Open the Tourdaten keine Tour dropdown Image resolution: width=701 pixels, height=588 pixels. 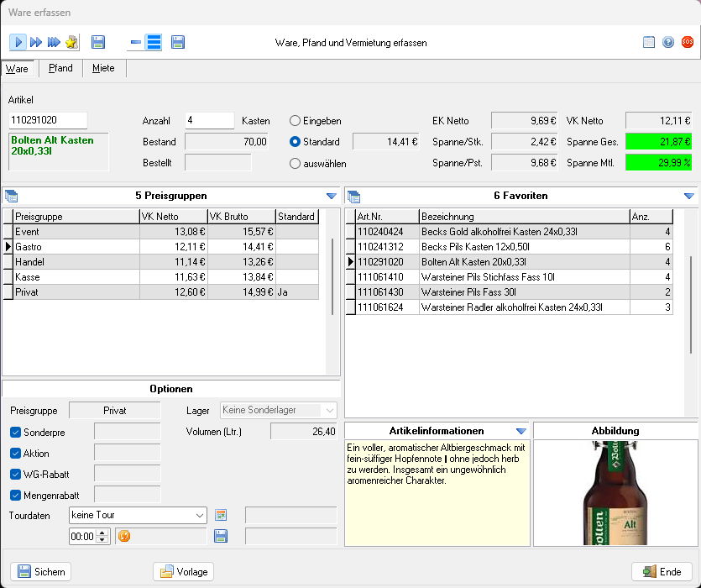tap(139, 515)
